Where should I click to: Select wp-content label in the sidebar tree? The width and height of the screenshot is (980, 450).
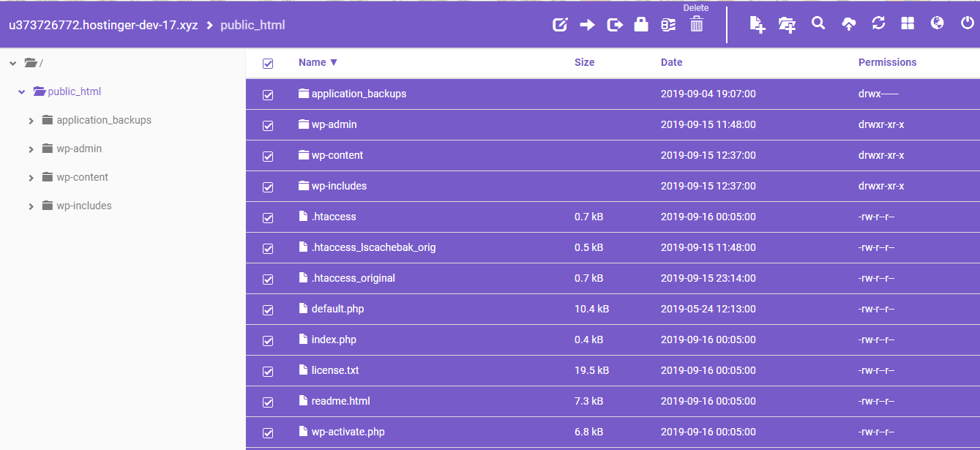(82, 177)
